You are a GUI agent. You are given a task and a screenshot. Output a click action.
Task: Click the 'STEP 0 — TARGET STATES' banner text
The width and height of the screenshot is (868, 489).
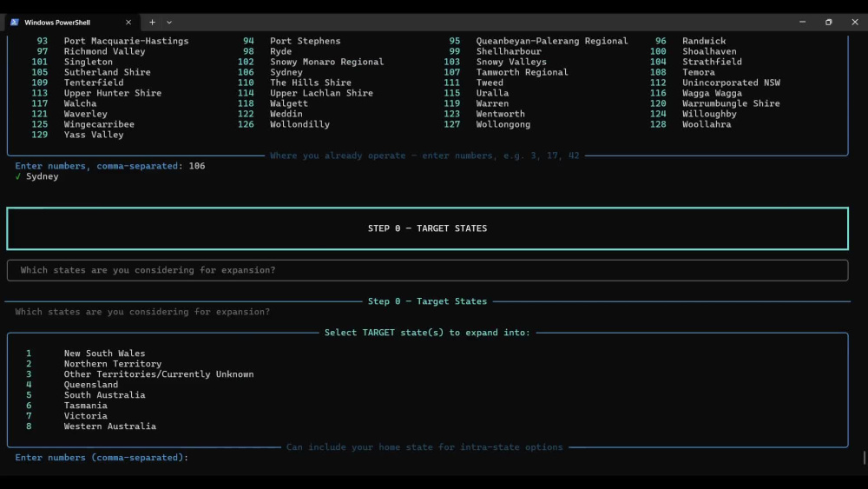click(427, 228)
